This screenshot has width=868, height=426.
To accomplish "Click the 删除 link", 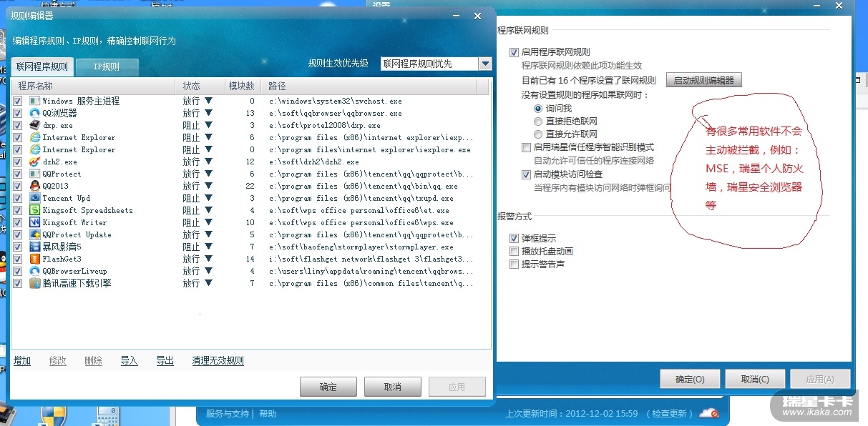I will pyautogui.click(x=94, y=361).
